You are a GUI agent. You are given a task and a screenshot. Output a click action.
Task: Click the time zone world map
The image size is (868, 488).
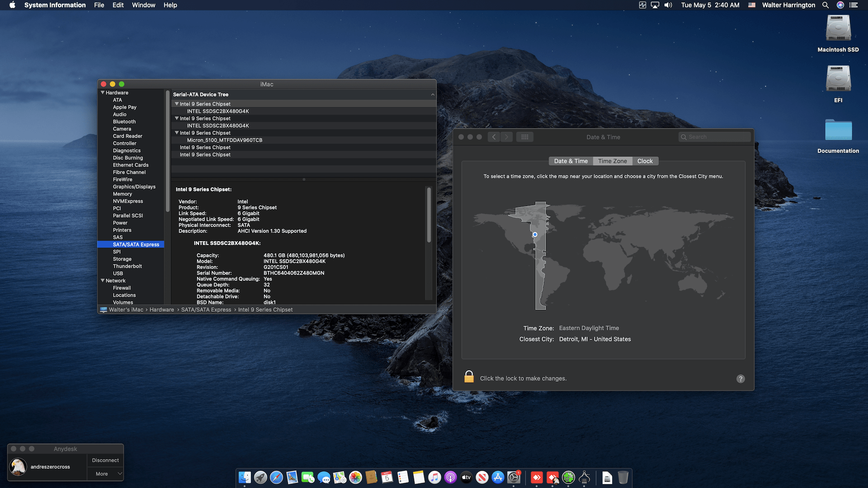[603, 255]
